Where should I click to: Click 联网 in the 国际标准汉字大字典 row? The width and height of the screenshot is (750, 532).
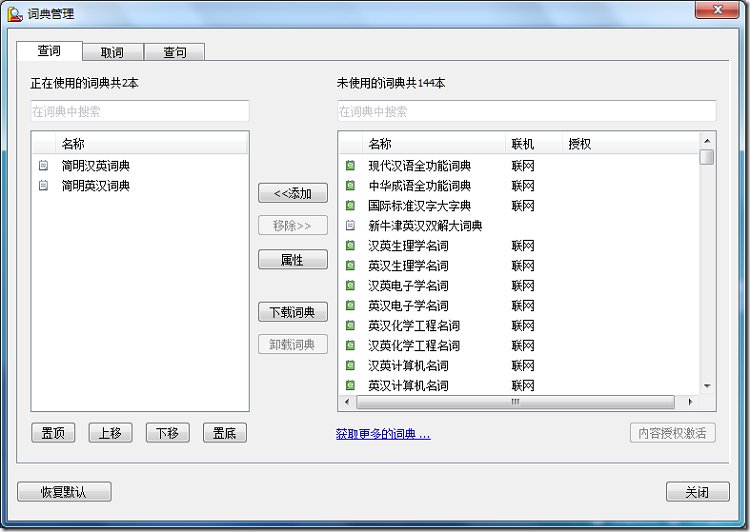click(523, 206)
